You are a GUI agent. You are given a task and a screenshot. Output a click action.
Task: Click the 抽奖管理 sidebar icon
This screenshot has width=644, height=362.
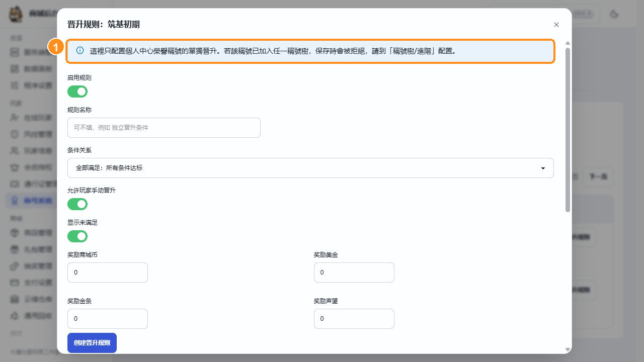point(15,265)
